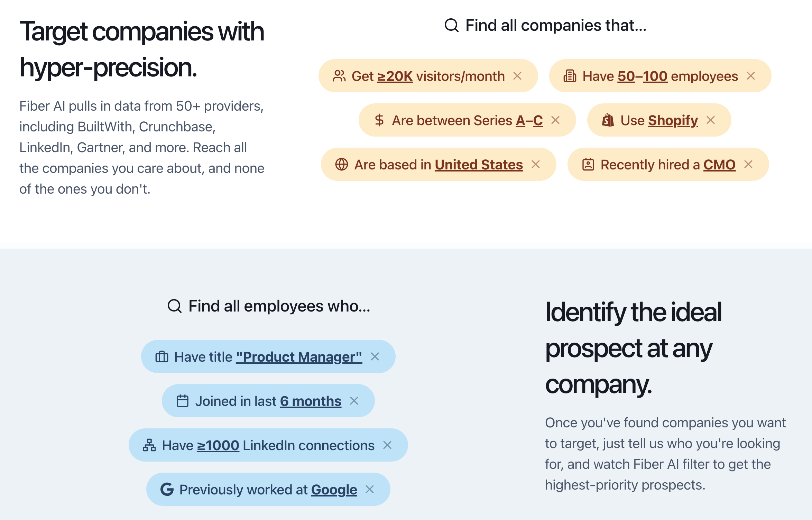Remove the visitors/month filter chip
Screen dimensions: 812x520
[517, 76]
